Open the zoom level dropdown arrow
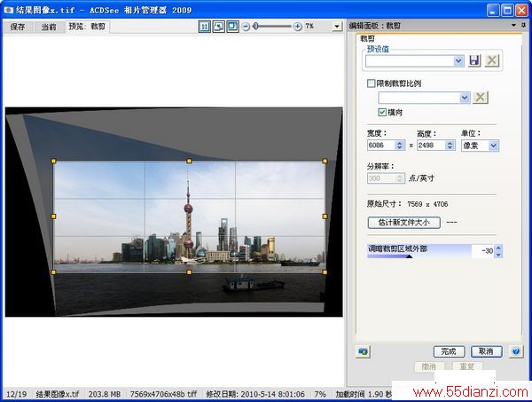532x402 pixels. click(x=337, y=26)
